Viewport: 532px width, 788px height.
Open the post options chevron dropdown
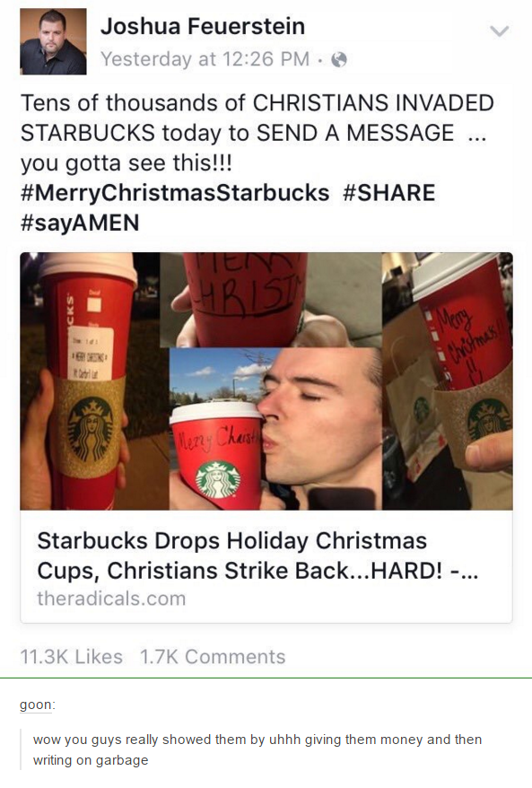click(x=500, y=31)
